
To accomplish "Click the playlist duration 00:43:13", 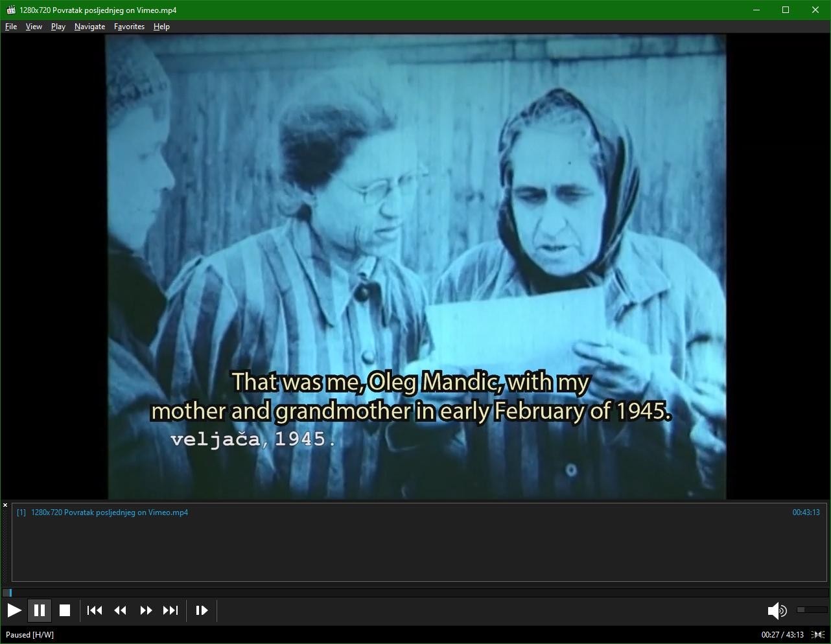I will point(806,512).
